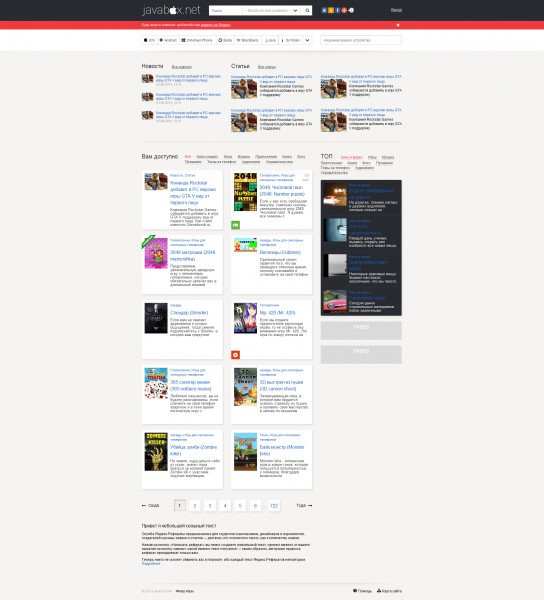
Task: Open the pink 2048 matryoshka thumbnail
Action: (156, 253)
